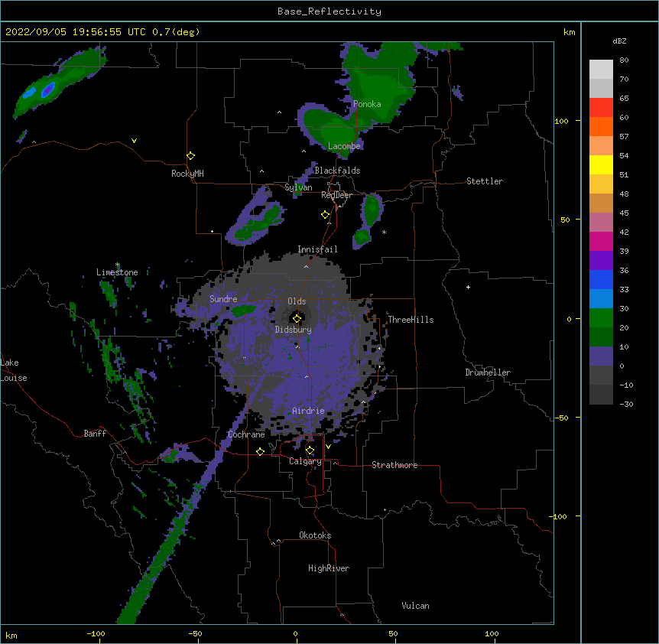Click the Didsbury town label
Viewport: 659px width, 644px height.
click(294, 330)
